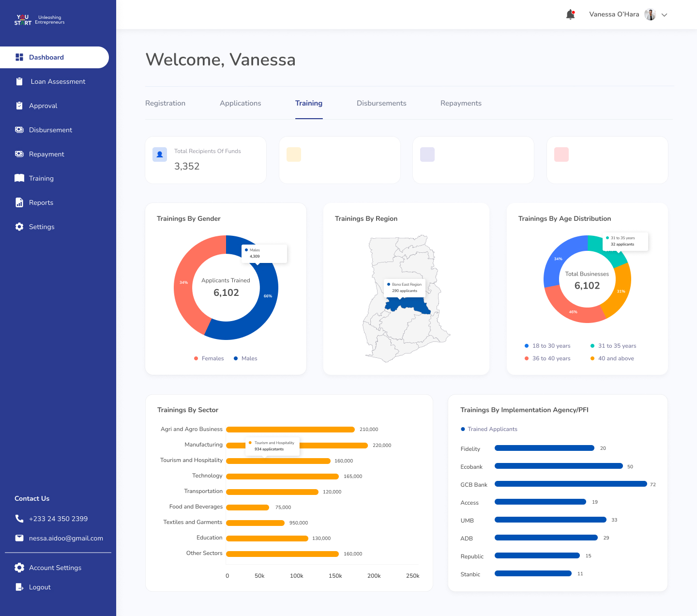Switch to the Registration tab
Viewport: 697px width, 616px height.
[165, 103]
